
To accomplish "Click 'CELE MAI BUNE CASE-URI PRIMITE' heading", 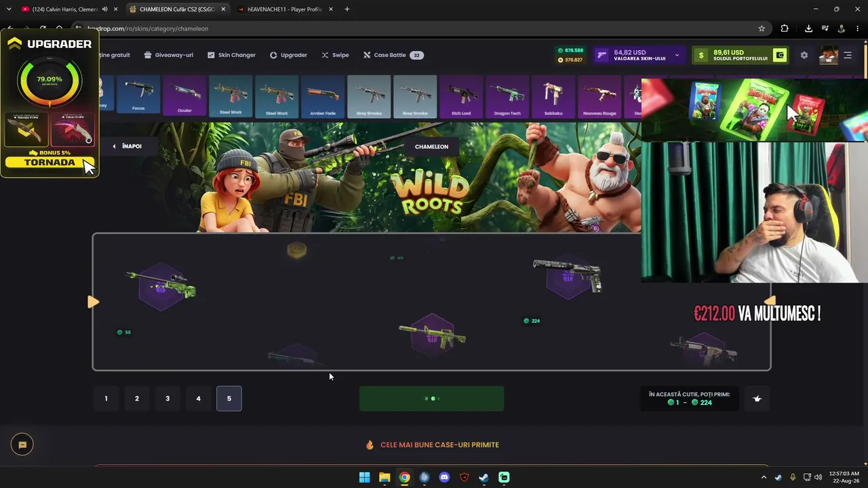I will click(x=439, y=445).
